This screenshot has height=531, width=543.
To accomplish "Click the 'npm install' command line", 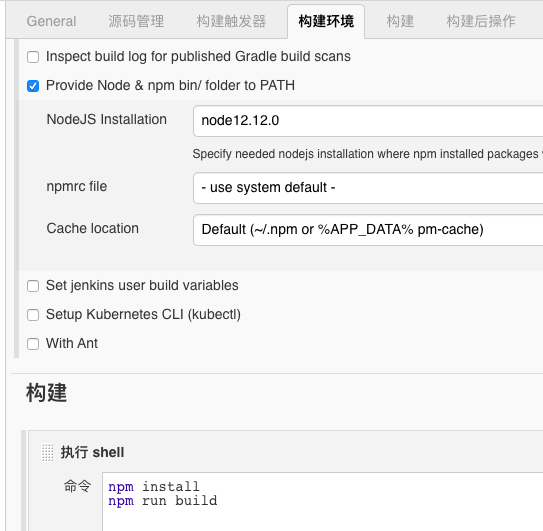I will [154, 487].
